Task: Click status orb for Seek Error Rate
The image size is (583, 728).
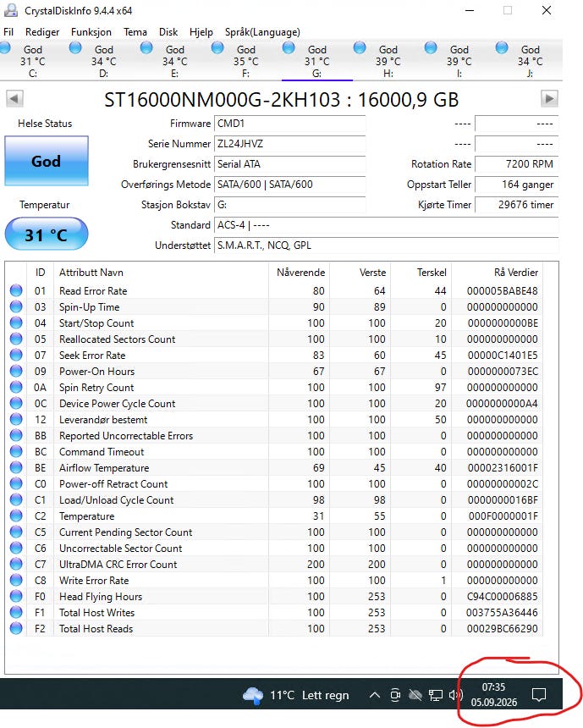Action: [16, 356]
